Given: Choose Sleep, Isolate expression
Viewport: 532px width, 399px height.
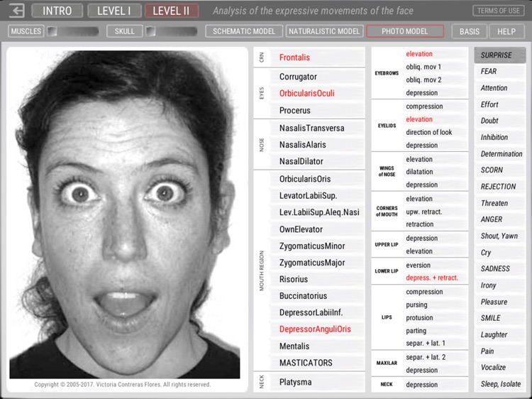Looking at the screenshot, I should (x=500, y=384).
